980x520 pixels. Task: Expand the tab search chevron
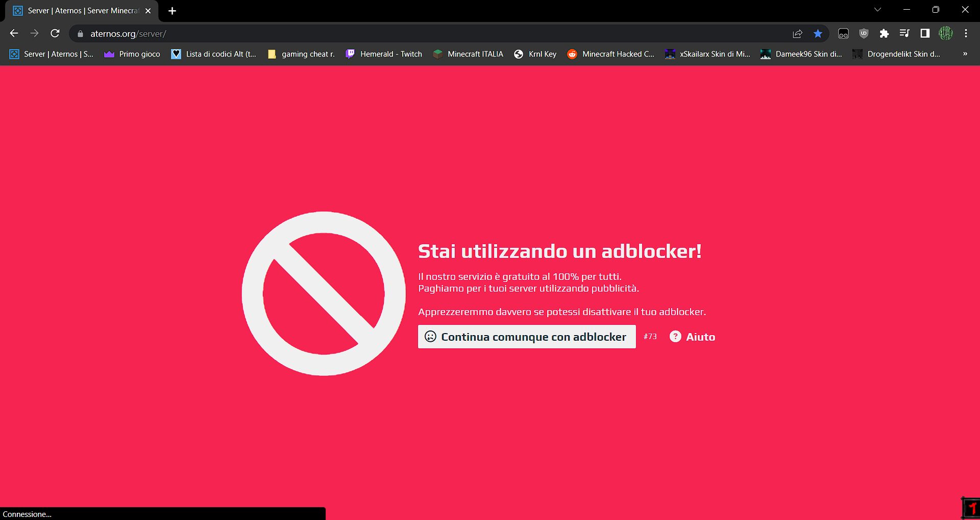[x=877, y=10]
